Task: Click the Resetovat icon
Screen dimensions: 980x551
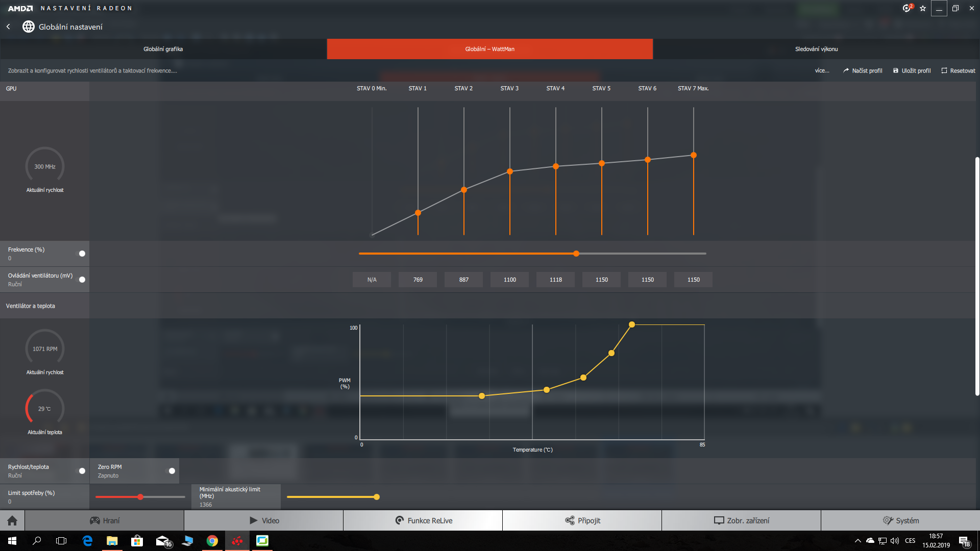Action: point(944,71)
